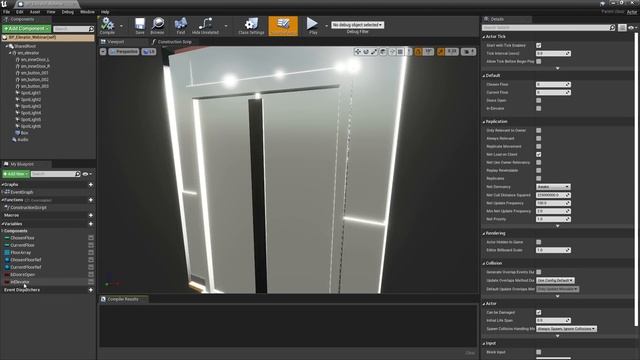
Task: Open Spawn Collision Handling Method dropdown
Action: 566,329
